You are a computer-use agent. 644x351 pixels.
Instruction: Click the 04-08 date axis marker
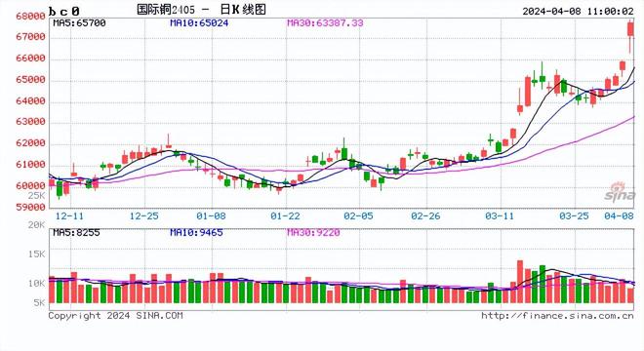(x=619, y=215)
